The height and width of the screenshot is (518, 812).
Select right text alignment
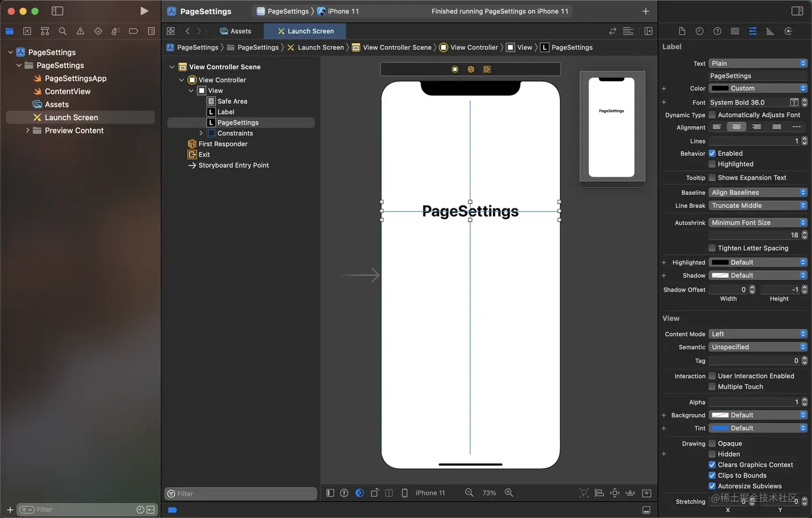click(x=756, y=127)
